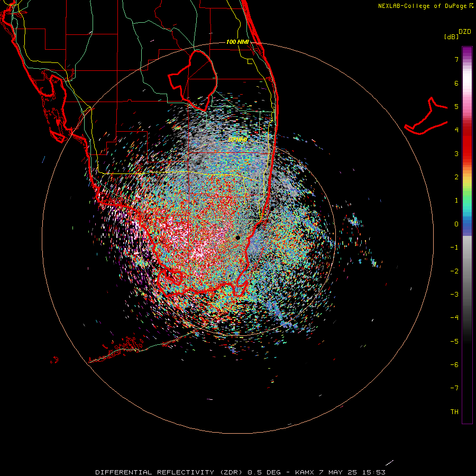Click the colorbar tick label -7

point(454,388)
